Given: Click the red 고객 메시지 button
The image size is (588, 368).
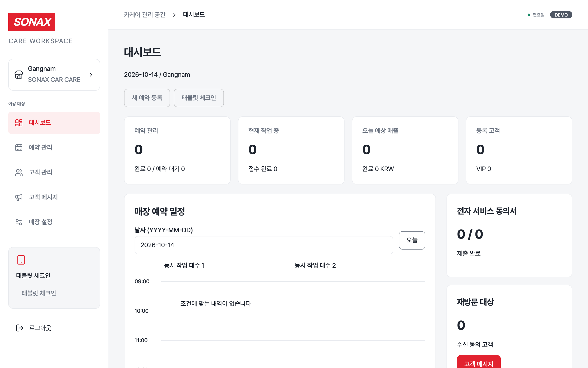Looking at the screenshot, I should [x=479, y=362].
